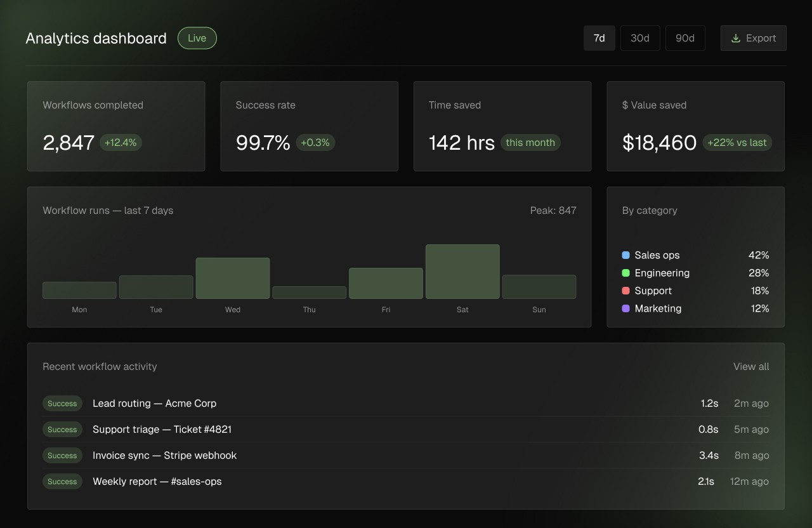Click the Workflow runs — last 7 days heading
The width and height of the screenshot is (812, 528).
coord(108,210)
